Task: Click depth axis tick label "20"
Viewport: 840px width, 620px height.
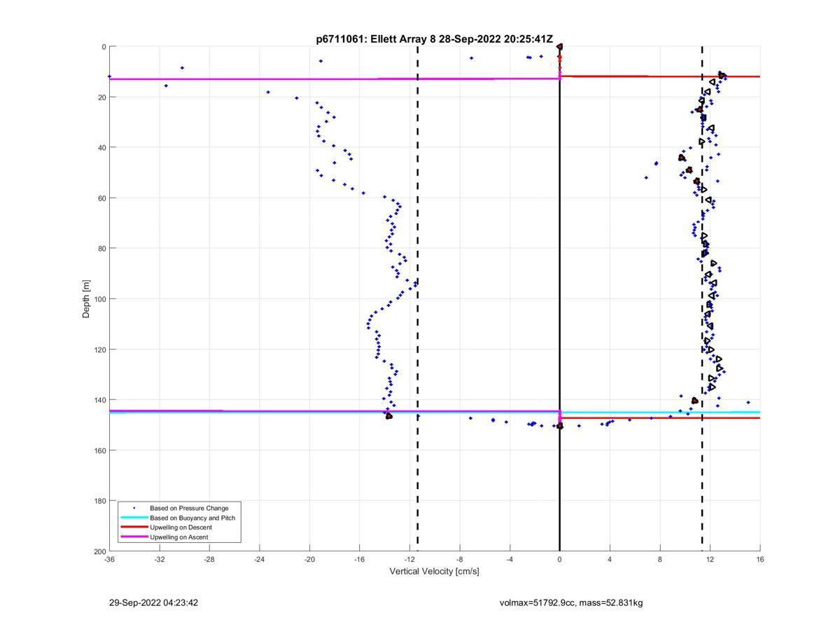Action: (x=102, y=97)
